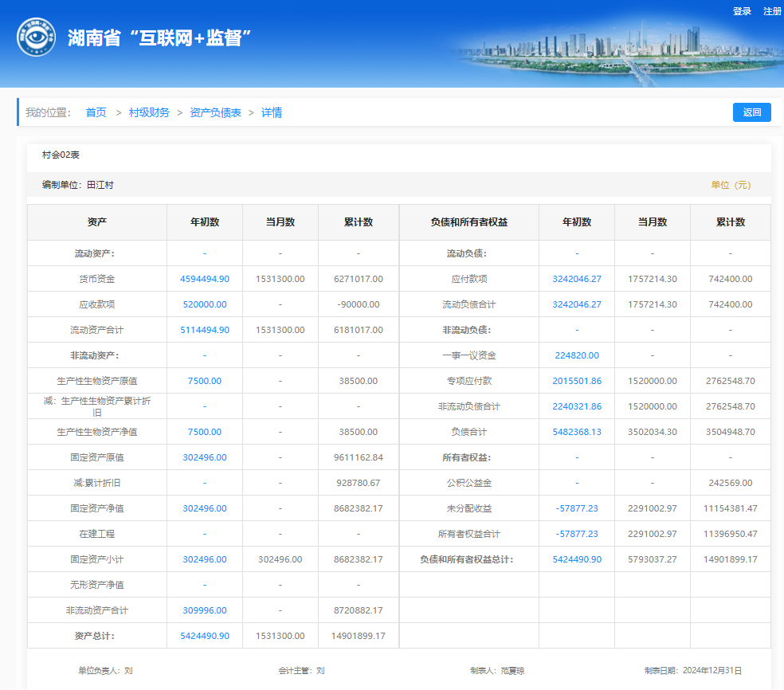Click the 资产 column header
The image size is (784, 690).
pyautogui.click(x=97, y=222)
